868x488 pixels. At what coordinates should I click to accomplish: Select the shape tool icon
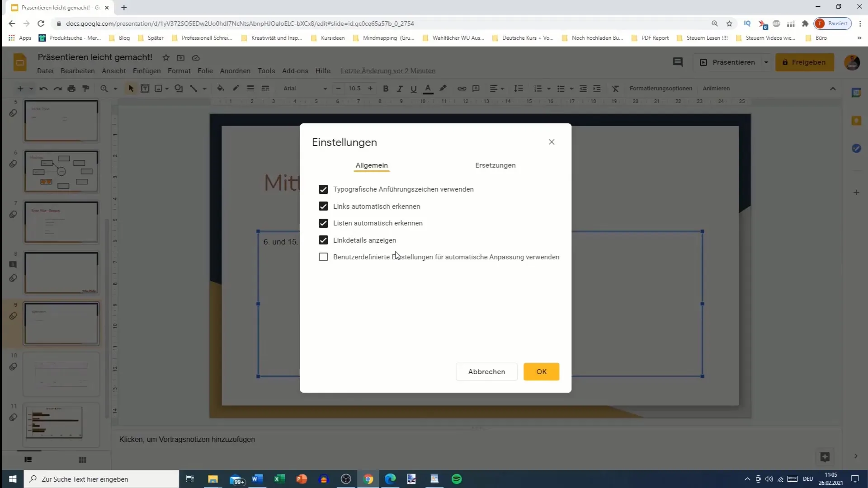click(x=179, y=89)
